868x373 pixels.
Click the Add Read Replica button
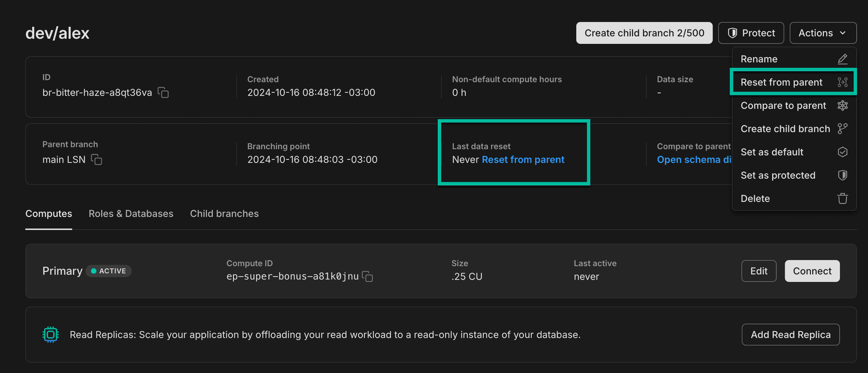coord(790,335)
